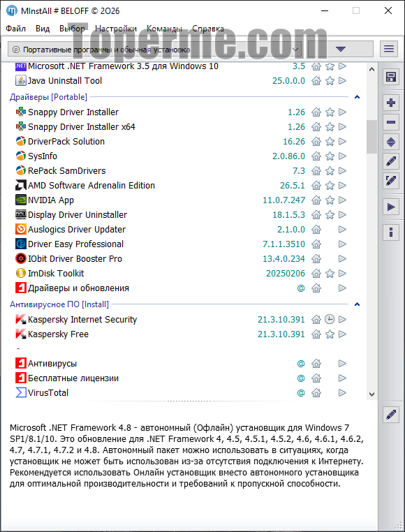Click the info icon in right sidebar
This screenshot has width=405, height=532.
tap(391, 232)
